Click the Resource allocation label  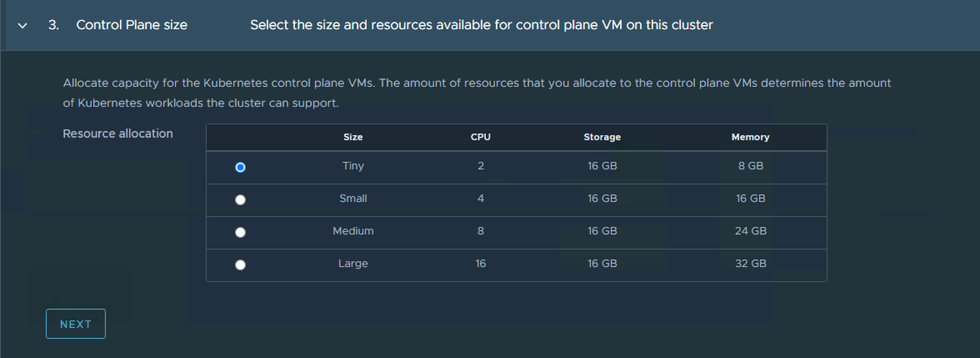pos(117,134)
